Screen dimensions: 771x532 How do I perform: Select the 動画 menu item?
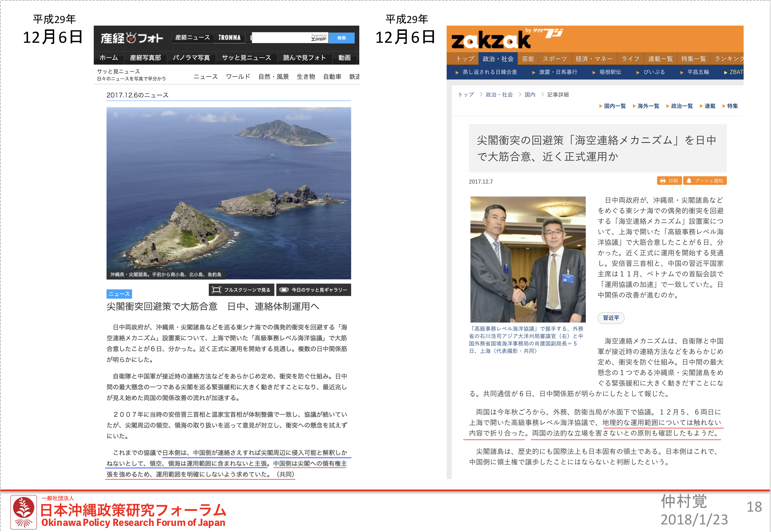tap(344, 58)
